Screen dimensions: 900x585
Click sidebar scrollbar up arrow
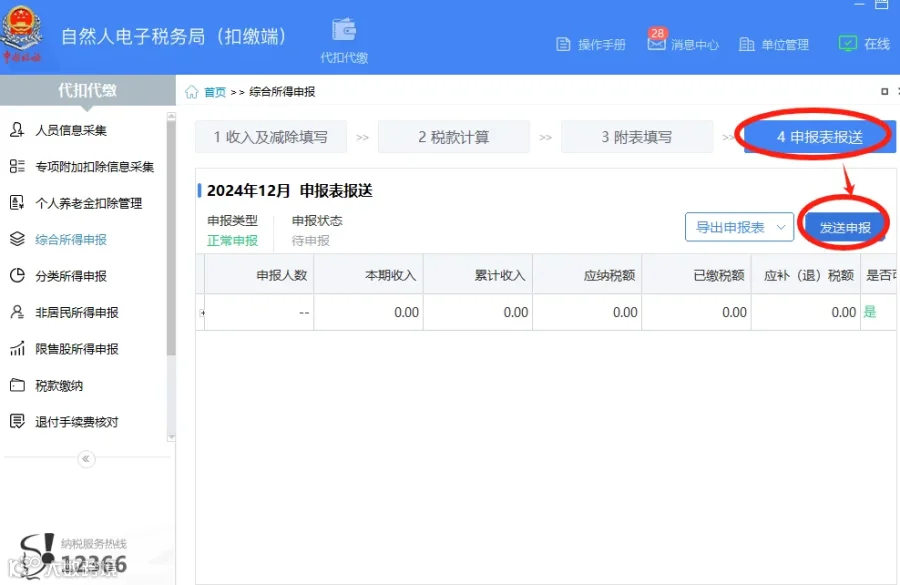click(171, 117)
